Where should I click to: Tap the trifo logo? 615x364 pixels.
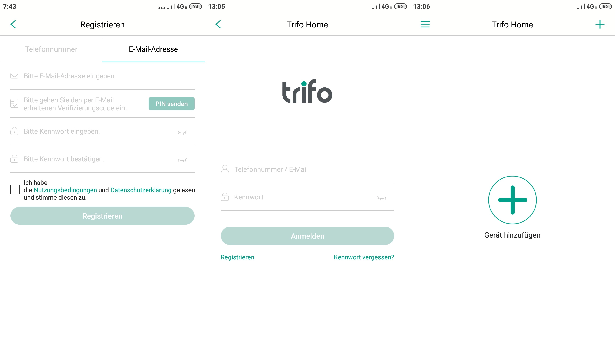[307, 91]
